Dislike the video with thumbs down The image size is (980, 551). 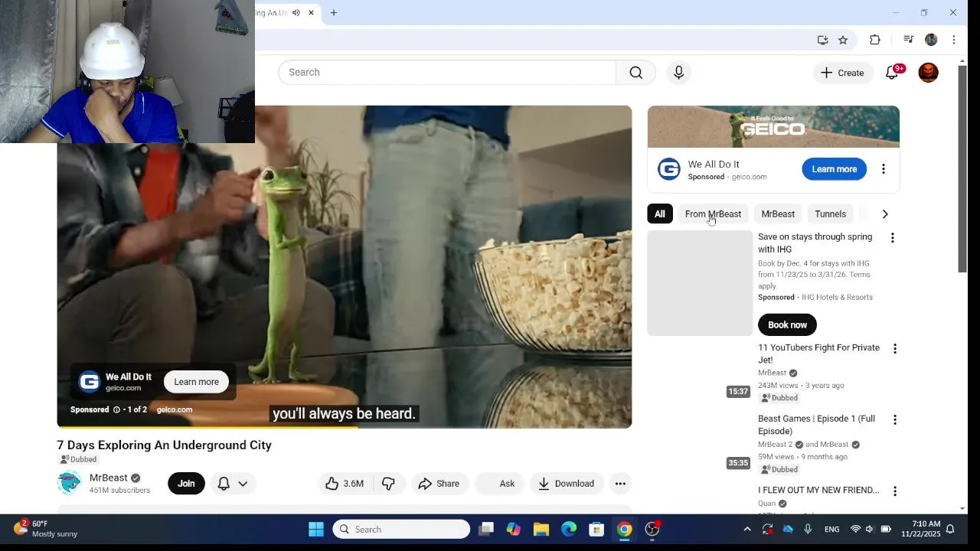click(389, 484)
